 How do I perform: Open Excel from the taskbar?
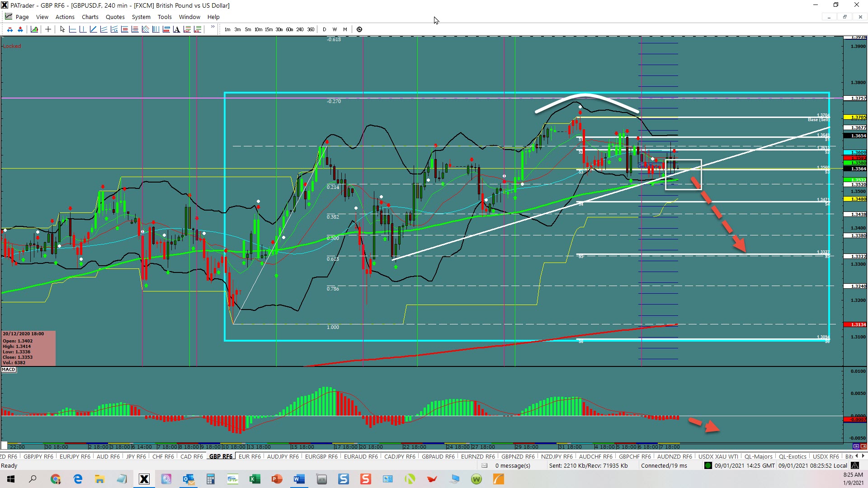click(x=255, y=479)
